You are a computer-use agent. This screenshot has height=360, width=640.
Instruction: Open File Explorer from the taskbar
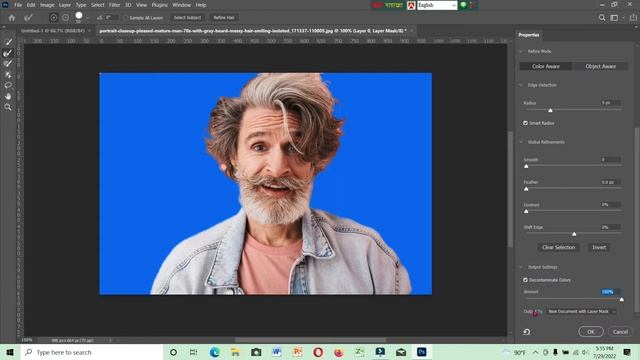click(x=235, y=352)
